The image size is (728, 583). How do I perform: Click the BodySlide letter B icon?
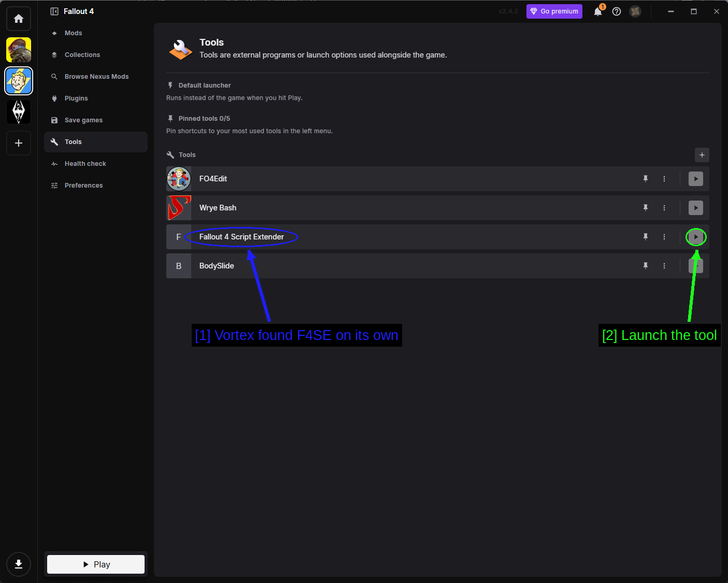tap(179, 266)
